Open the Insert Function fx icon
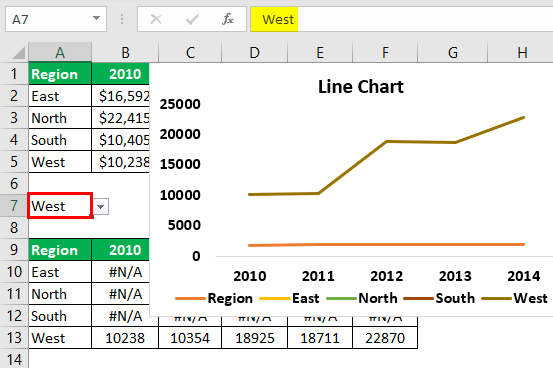Screen dimensions: 553x368 (x=228, y=19)
